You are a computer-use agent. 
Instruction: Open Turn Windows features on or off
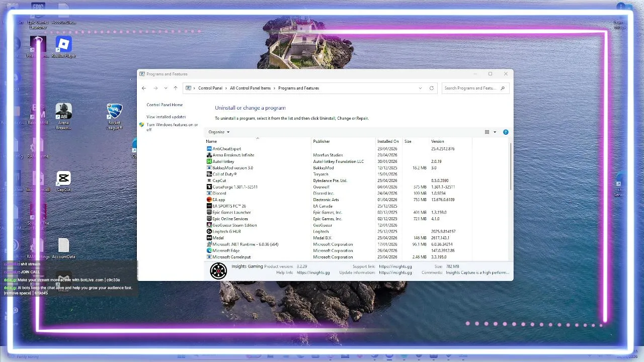coord(172,127)
